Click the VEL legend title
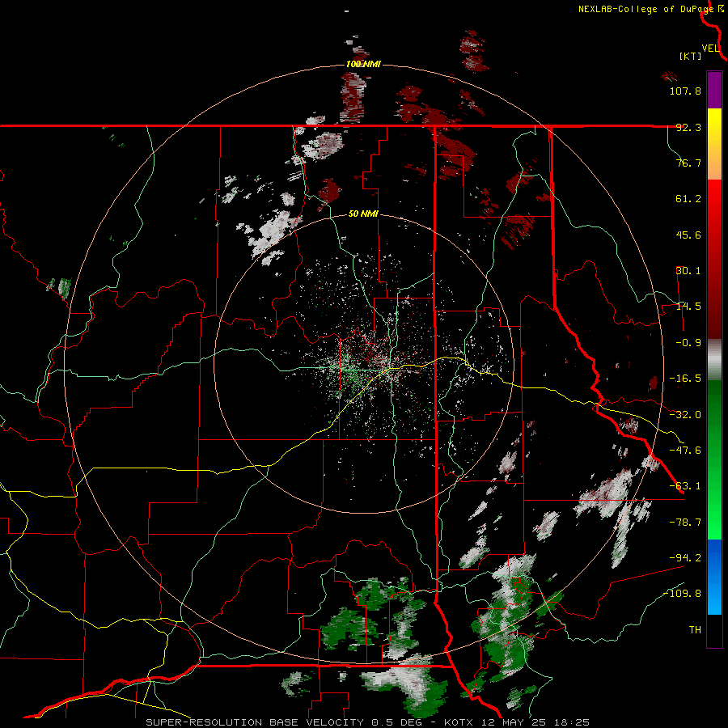This screenshot has width=728, height=728. point(710,49)
